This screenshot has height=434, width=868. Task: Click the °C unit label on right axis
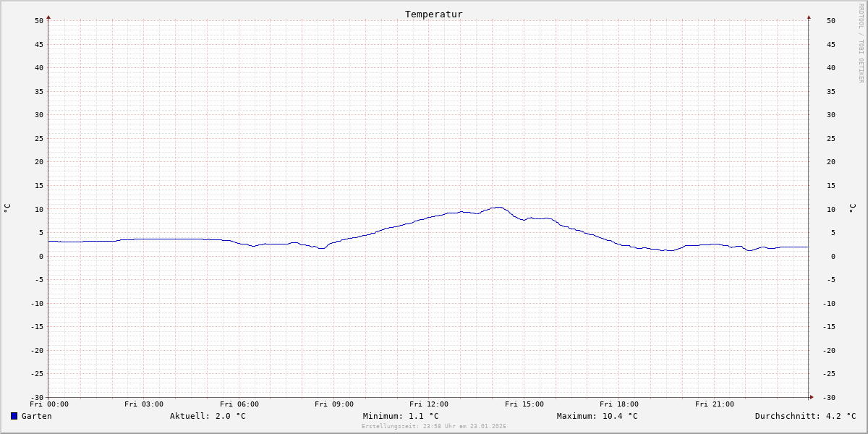852,208
